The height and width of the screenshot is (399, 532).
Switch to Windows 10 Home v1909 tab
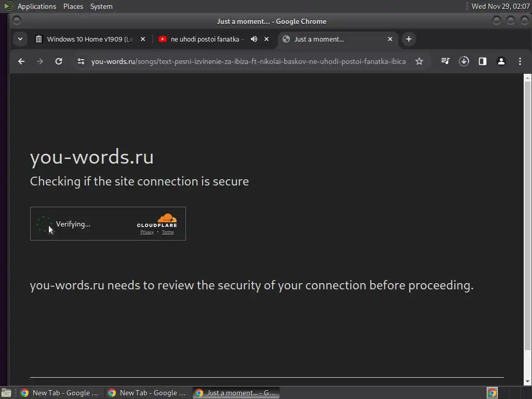(90, 39)
